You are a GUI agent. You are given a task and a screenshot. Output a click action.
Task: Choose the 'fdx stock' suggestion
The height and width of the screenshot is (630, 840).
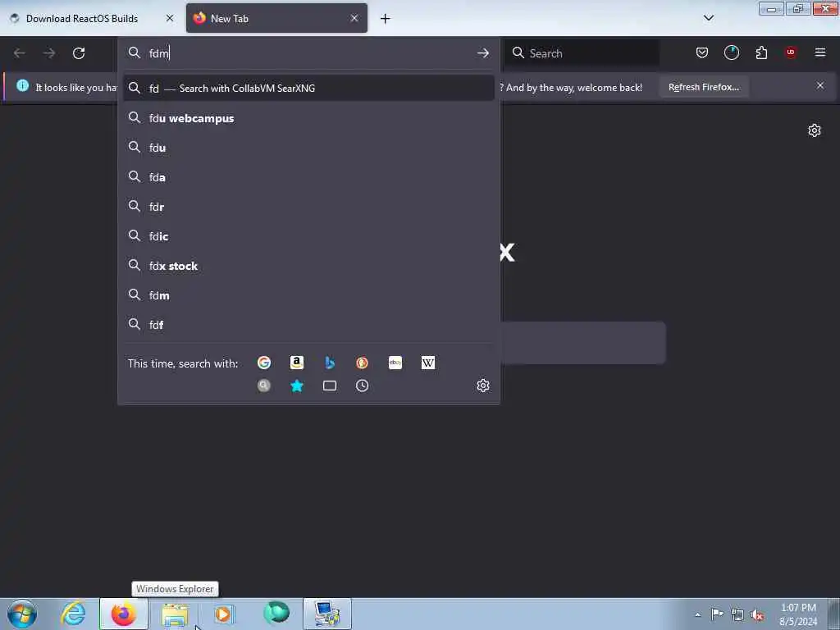pyautogui.click(x=308, y=267)
